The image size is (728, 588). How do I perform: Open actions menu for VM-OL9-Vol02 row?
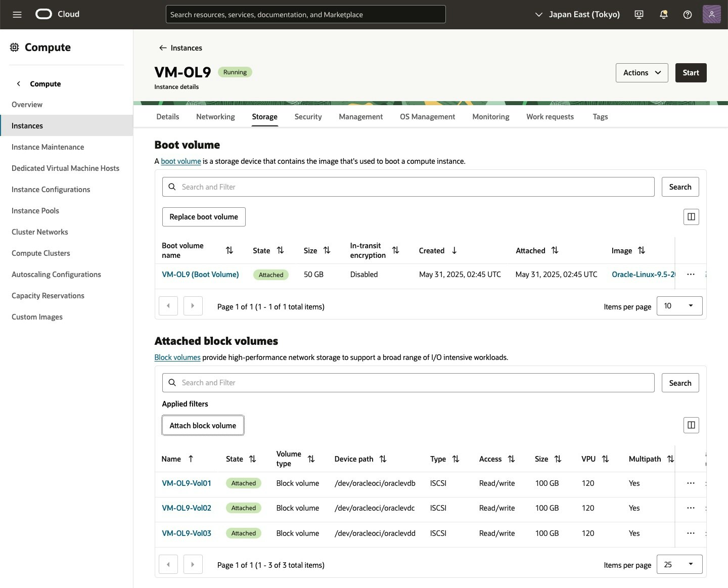click(691, 508)
